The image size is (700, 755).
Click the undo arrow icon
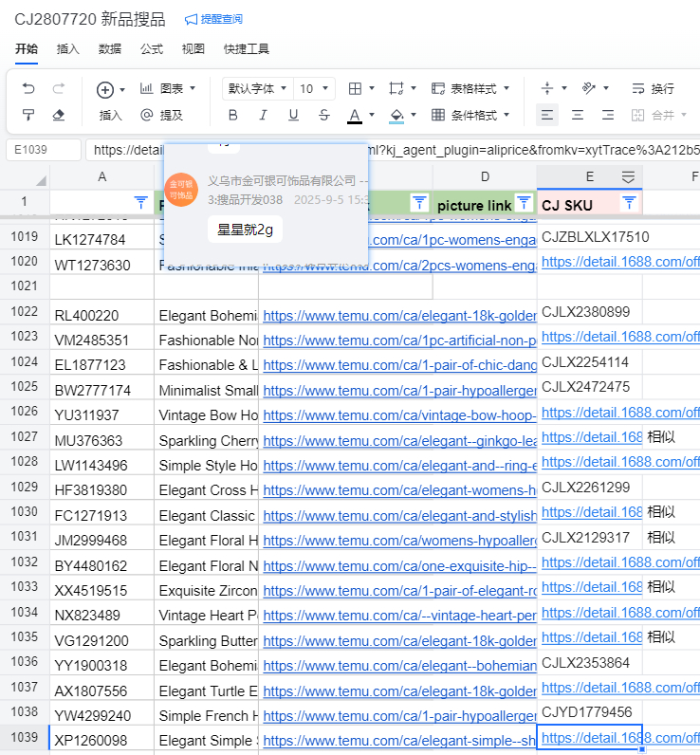[28, 89]
